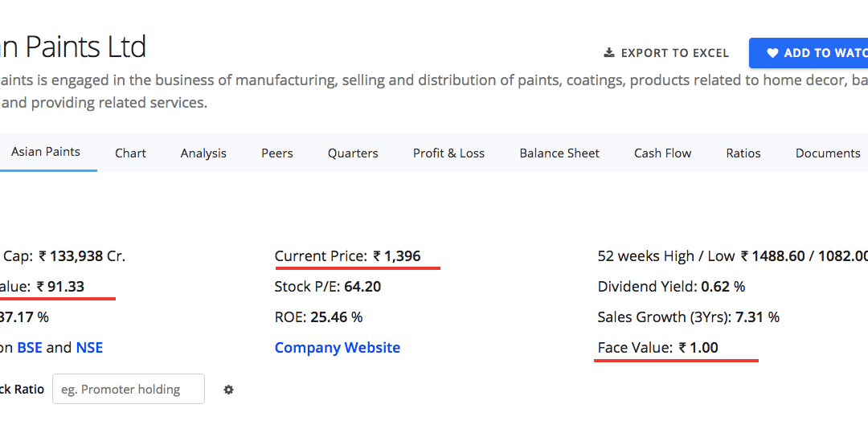Switch to the Ratios tab

743,153
